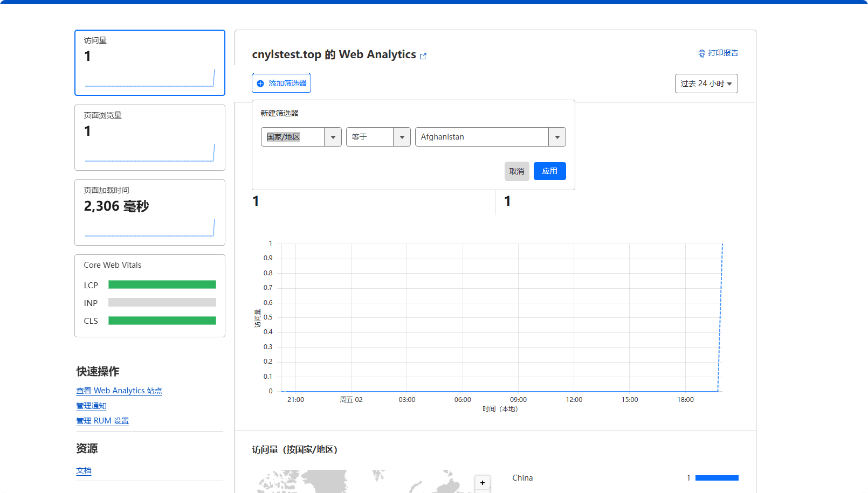
Task: Click the blue China visits bar
Action: [x=717, y=478]
